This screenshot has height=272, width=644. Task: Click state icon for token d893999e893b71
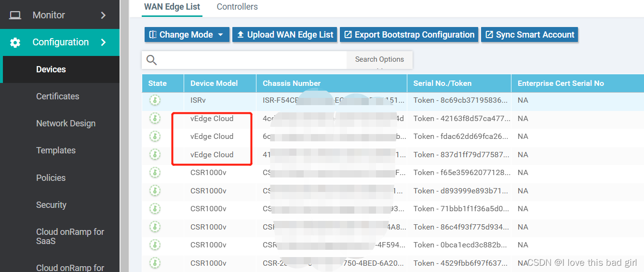[x=155, y=191]
